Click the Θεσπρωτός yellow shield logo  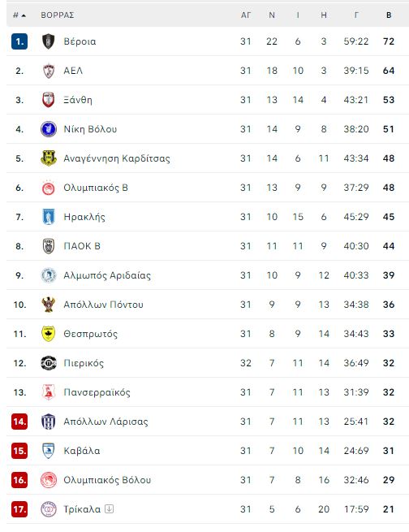[x=49, y=334]
